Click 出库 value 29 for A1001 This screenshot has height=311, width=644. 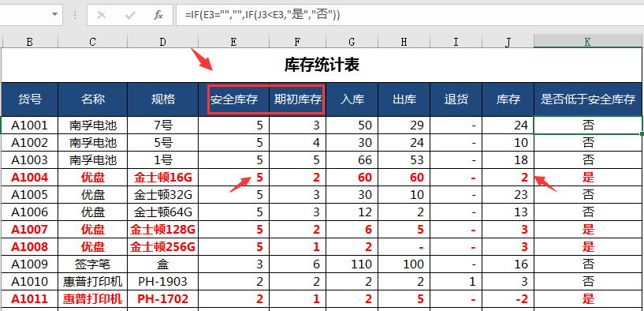(x=404, y=125)
